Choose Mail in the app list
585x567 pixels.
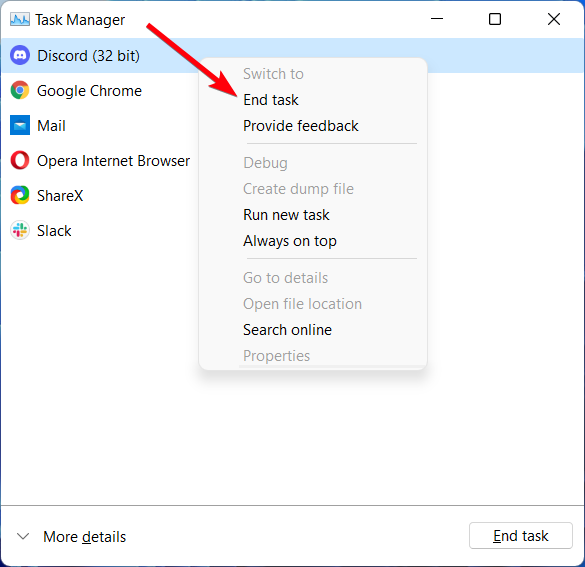click(x=51, y=126)
